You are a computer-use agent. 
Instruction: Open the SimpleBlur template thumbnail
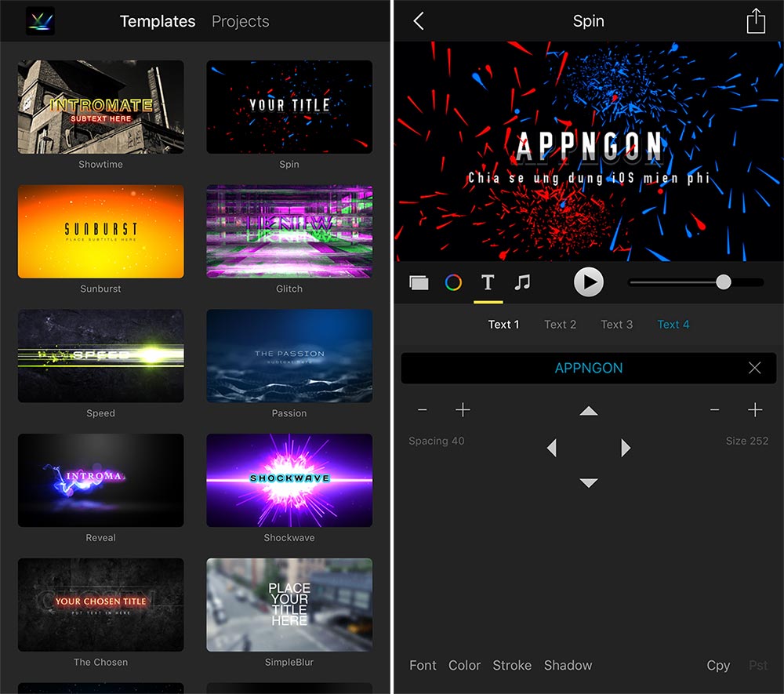[289, 605]
